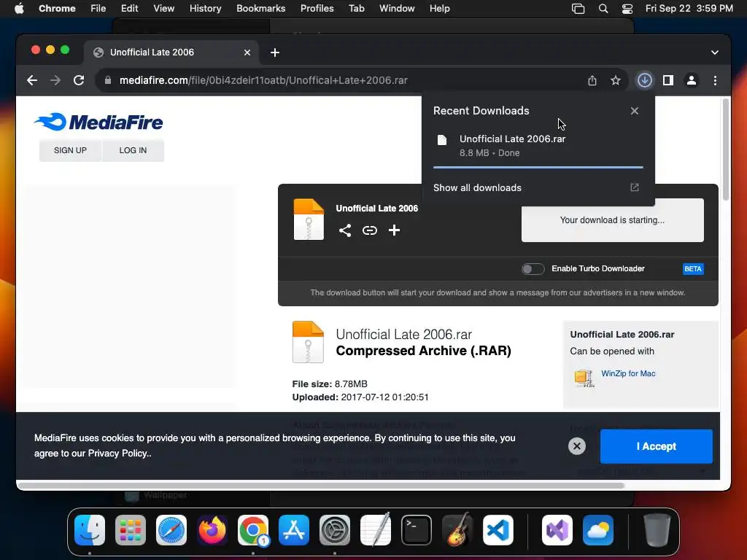Open the Chrome menu in menu bar

click(57, 9)
